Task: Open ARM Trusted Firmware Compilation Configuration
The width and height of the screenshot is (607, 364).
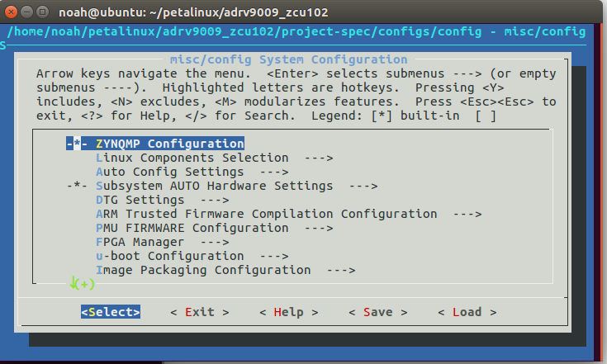Action: [x=289, y=214]
